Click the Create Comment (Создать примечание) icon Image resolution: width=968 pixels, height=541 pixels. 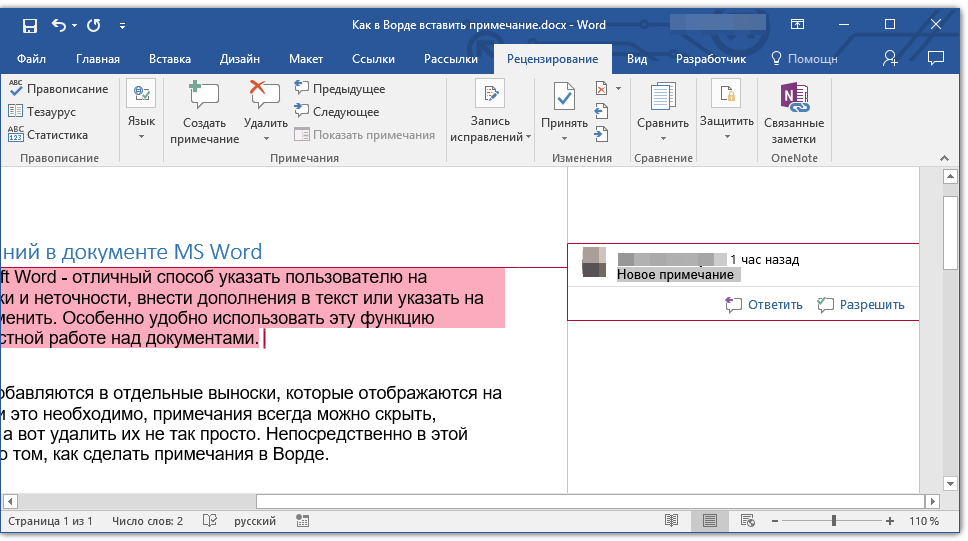click(x=204, y=97)
